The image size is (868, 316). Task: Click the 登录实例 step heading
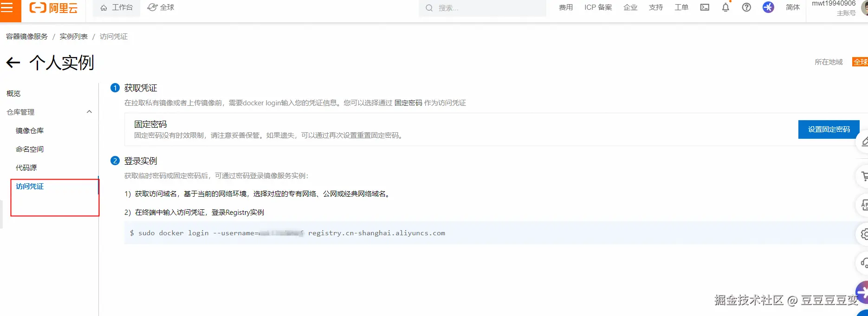[141, 161]
